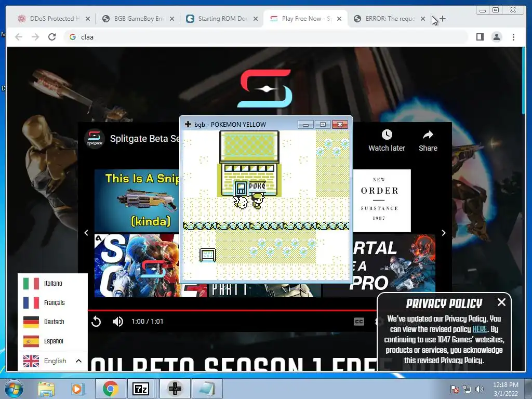This screenshot has height=399, width=532.
Task: Open the Portal Pro video thumbnail
Action: [394, 265]
